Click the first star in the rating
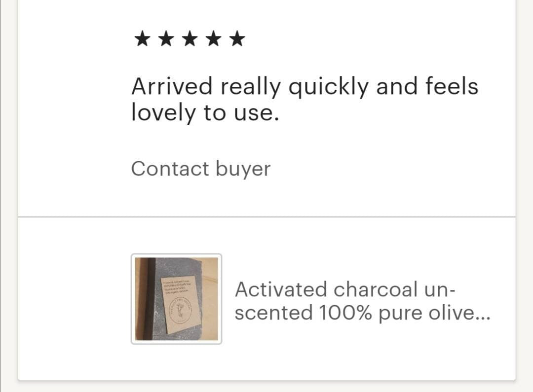This screenshot has height=392, width=533. [x=142, y=38]
